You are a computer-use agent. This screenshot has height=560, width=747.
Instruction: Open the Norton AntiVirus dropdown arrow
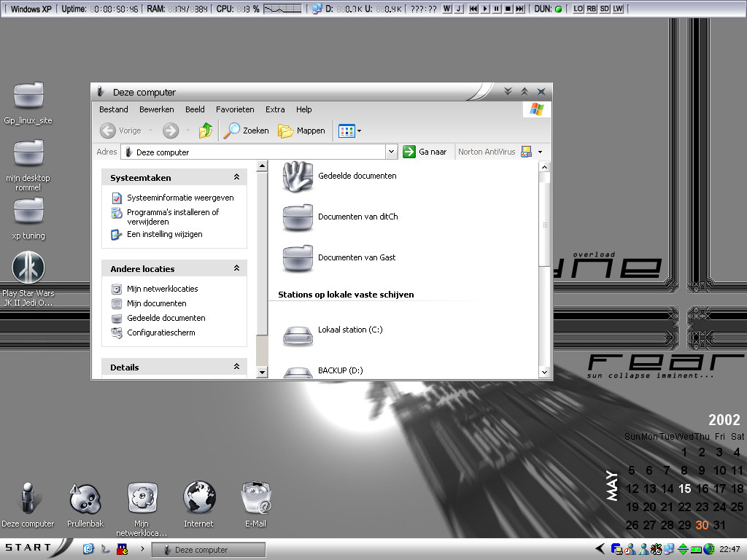[x=541, y=152]
